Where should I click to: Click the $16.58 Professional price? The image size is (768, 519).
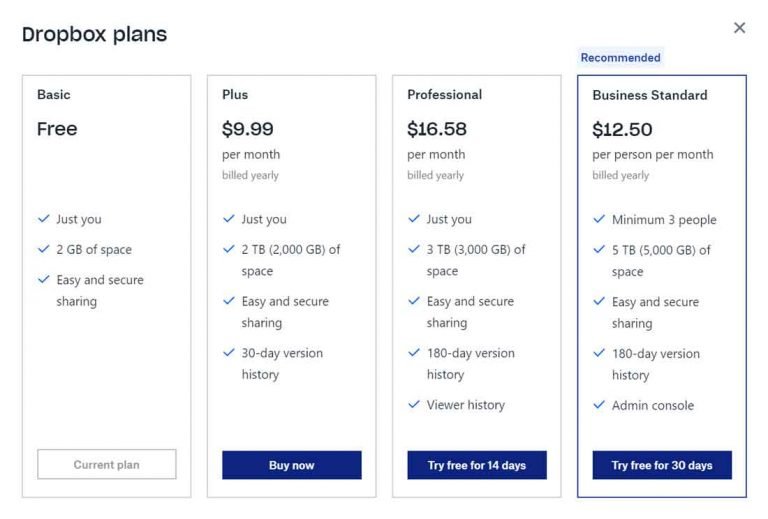click(436, 129)
